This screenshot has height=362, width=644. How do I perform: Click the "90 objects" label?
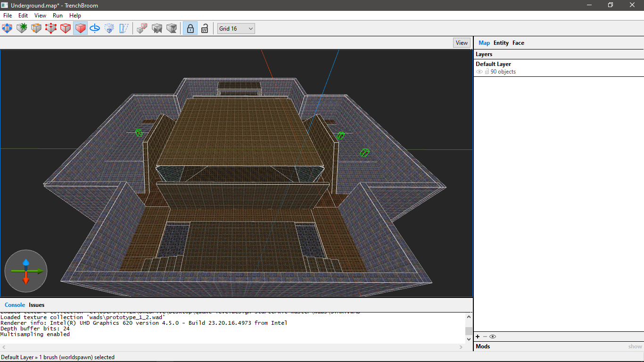pos(503,72)
